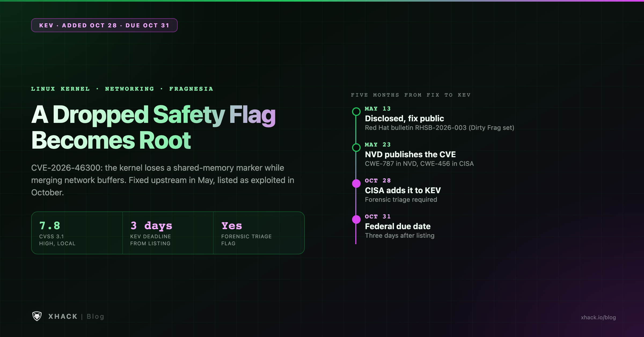Click Forensic triage required text
Viewport: 644px width, 337px height.
coord(401,200)
